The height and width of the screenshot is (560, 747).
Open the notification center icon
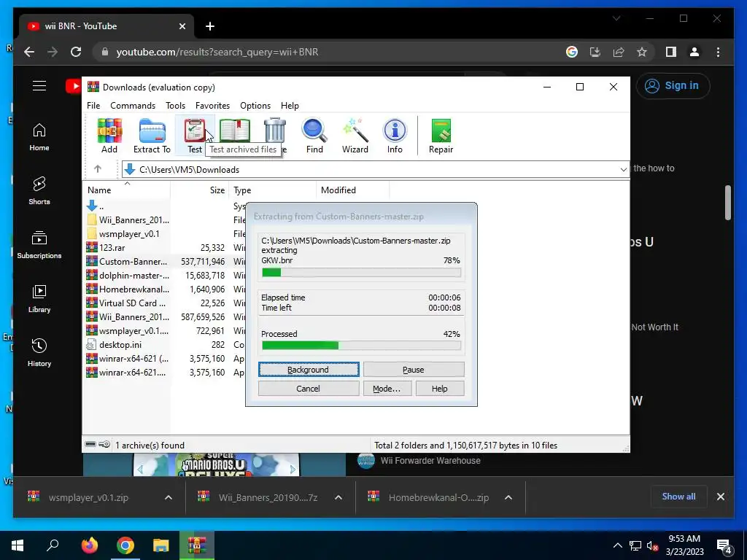[724, 546]
